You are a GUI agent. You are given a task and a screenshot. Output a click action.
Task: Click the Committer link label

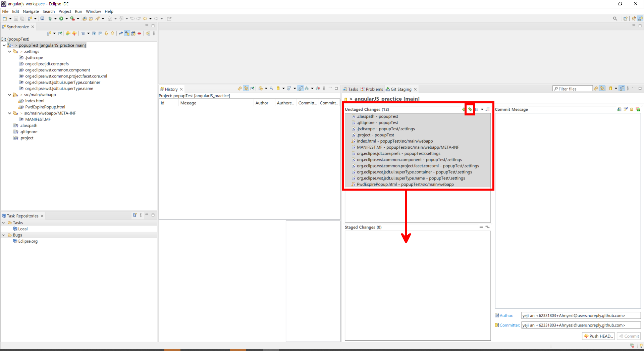pyautogui.click(x=509, y=325)
